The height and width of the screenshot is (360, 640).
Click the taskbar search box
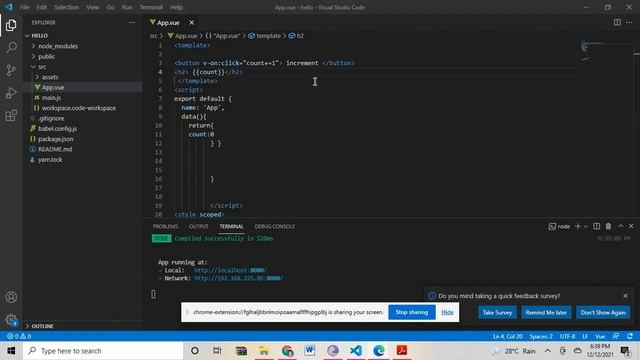103,351
